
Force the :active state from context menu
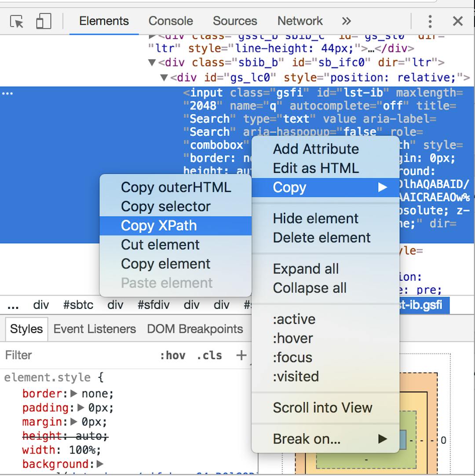tap(294, 319)
